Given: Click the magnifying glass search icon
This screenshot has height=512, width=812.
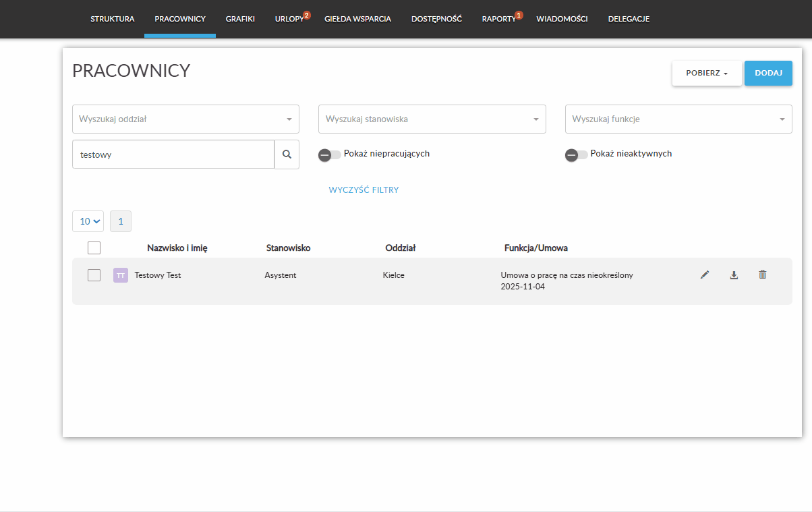Looking at the screenshot, I should pos(287,154).
